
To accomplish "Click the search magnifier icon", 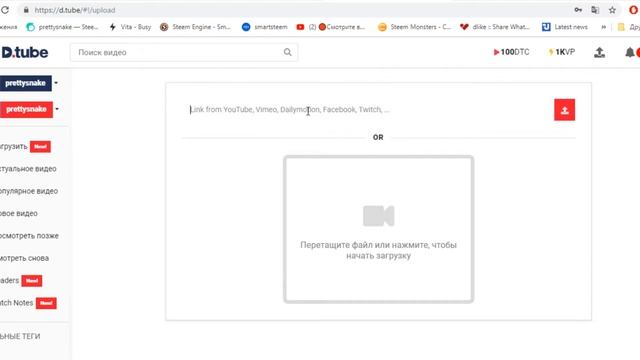I will 288,52.
